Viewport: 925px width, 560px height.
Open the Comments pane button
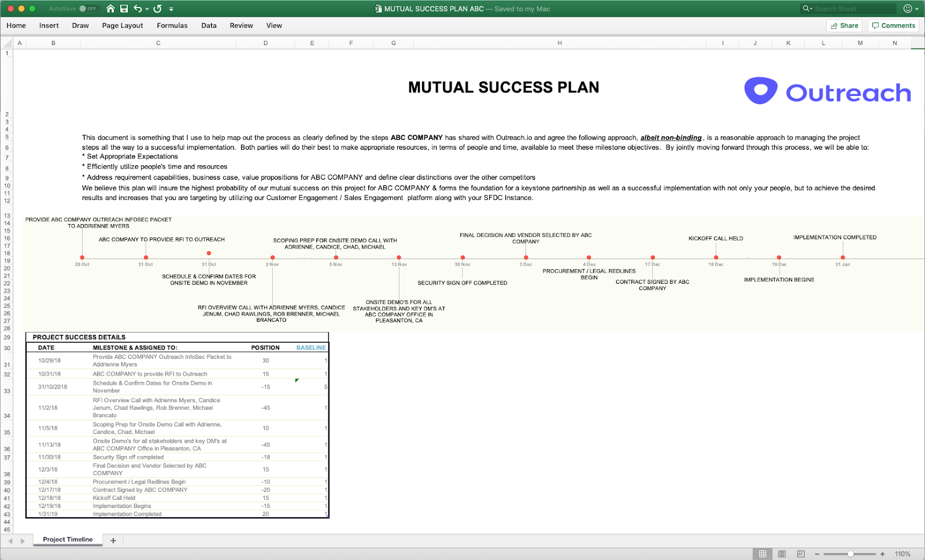893,25
